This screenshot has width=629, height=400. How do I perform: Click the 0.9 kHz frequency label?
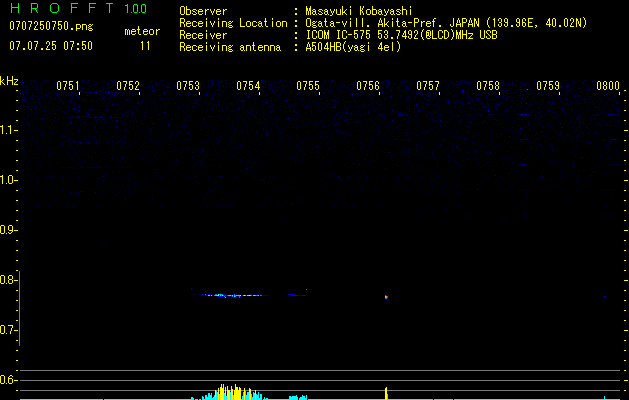(x=7, y=230)
